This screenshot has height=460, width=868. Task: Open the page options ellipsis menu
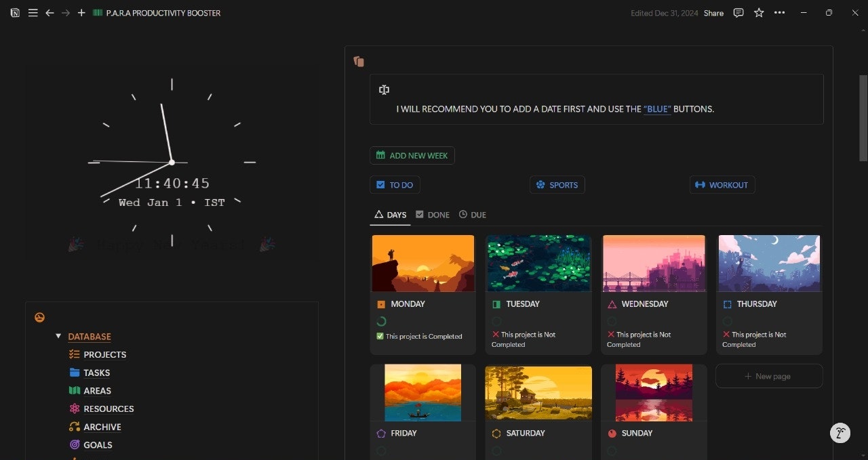pos(779,12)
